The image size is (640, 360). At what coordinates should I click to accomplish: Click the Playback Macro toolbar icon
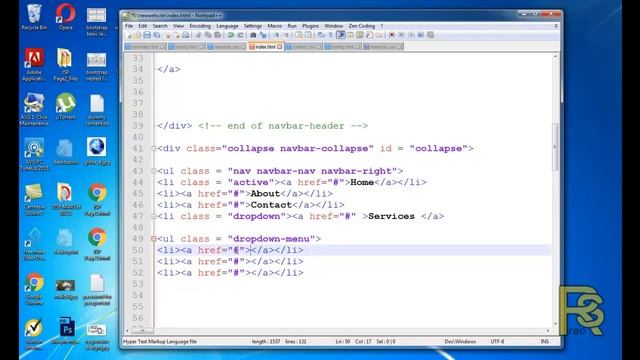pyautogui.click(x=411, y=35)
